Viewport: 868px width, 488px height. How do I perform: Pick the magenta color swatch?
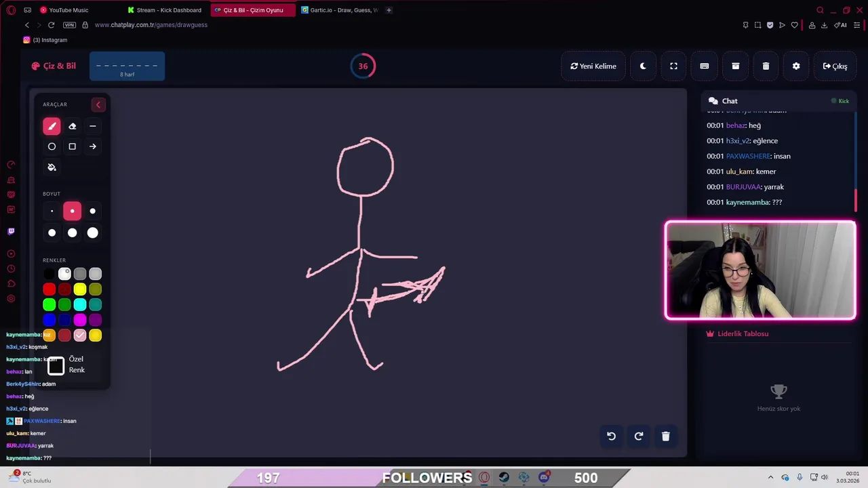(x=80, y=320)
